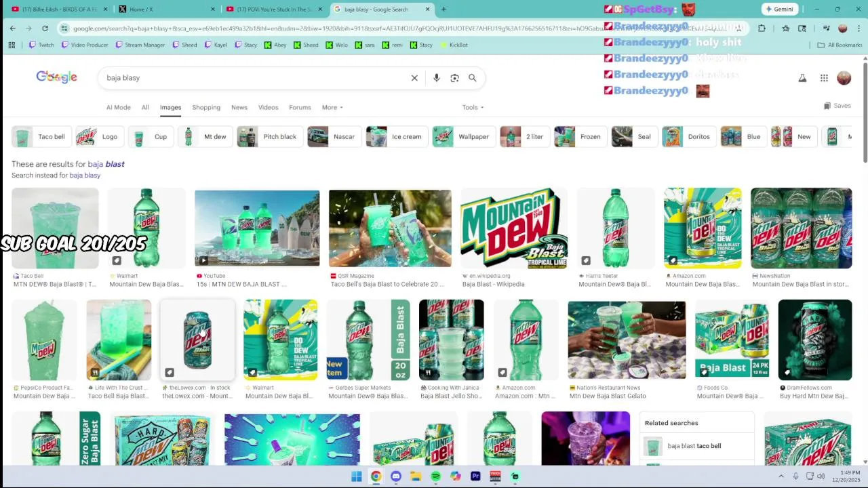This screenshot has width=868, height=488.
Task: Reload the page with the refresh icon
Action: pos(45,28)
